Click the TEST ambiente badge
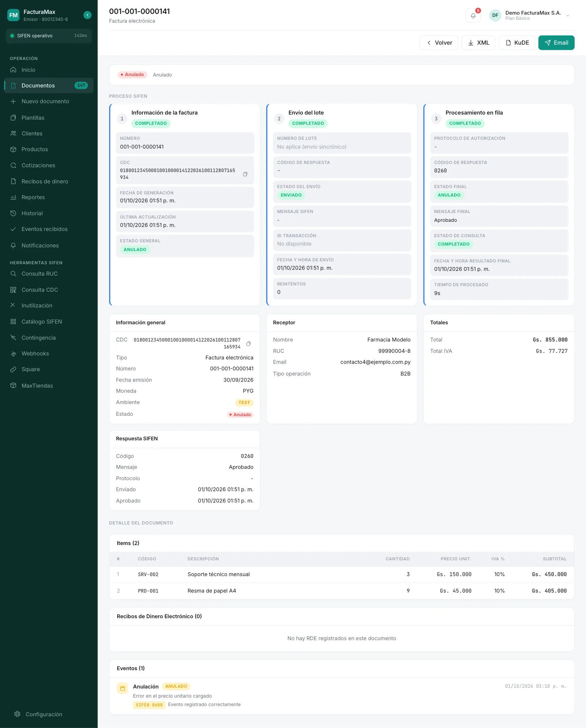586x728 pixels. tap(244, 403)
